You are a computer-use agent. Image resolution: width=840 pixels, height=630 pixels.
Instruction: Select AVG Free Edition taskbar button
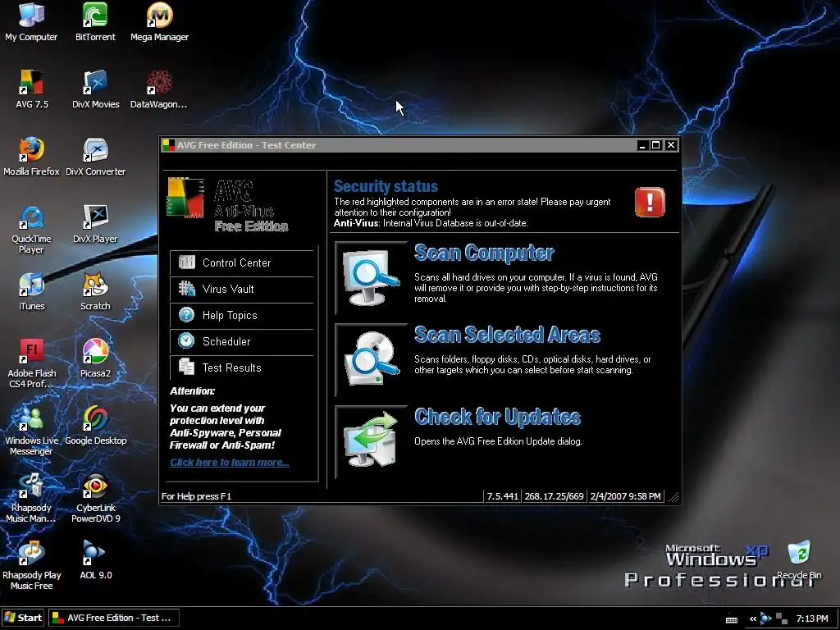pos(114,618)
